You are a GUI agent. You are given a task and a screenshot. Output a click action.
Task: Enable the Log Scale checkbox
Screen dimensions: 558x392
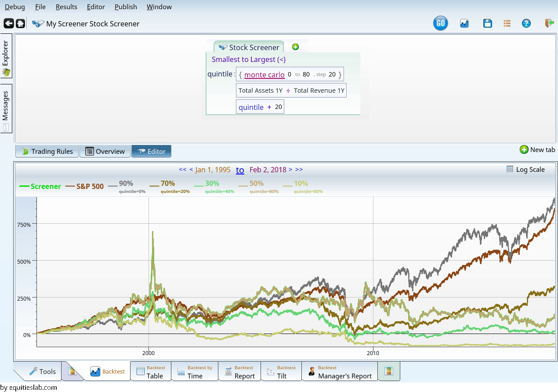pos(510,169)
